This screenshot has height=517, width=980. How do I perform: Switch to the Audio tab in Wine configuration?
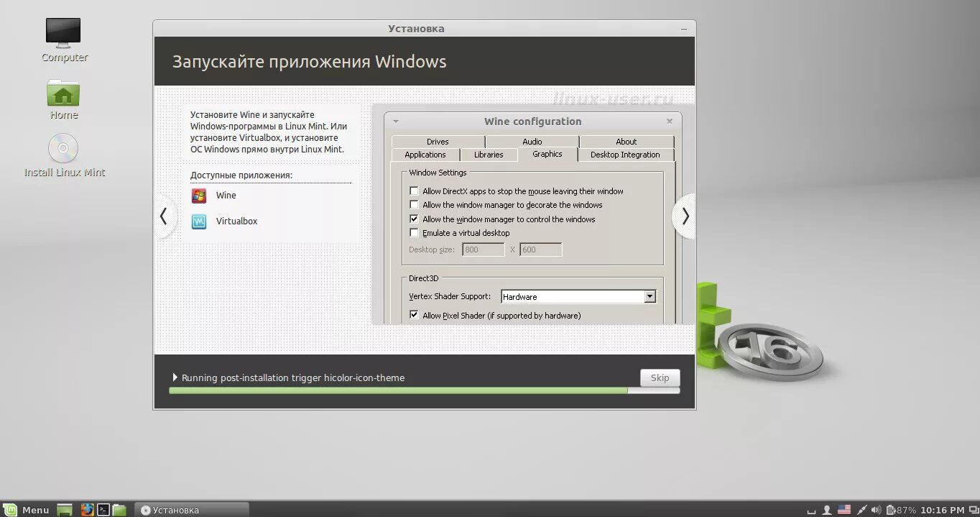[532, 142]
